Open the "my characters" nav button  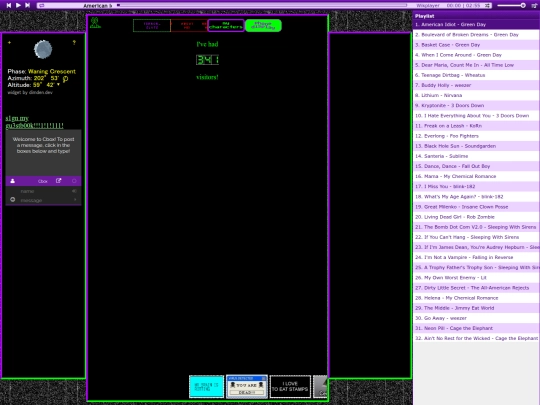point(226,25)
